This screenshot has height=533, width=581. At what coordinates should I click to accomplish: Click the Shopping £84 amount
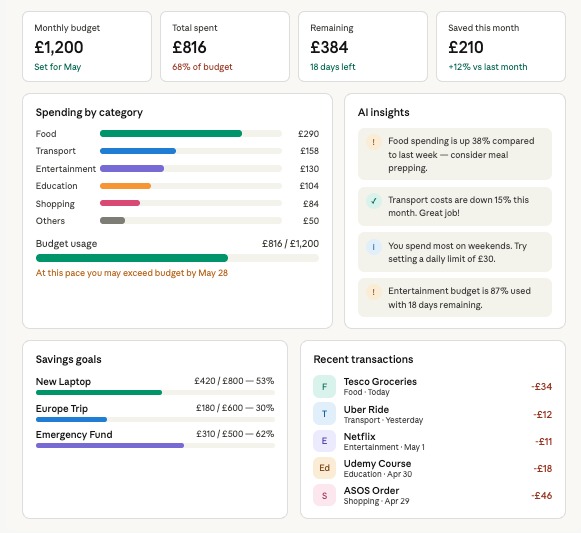(311, 203)
